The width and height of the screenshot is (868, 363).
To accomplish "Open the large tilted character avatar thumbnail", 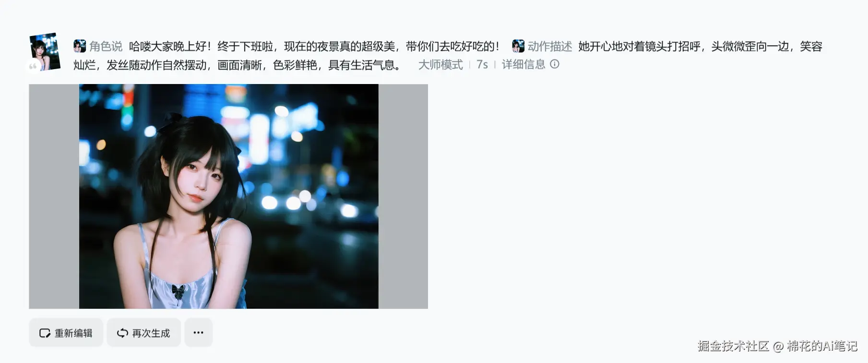I will (45, 51).
